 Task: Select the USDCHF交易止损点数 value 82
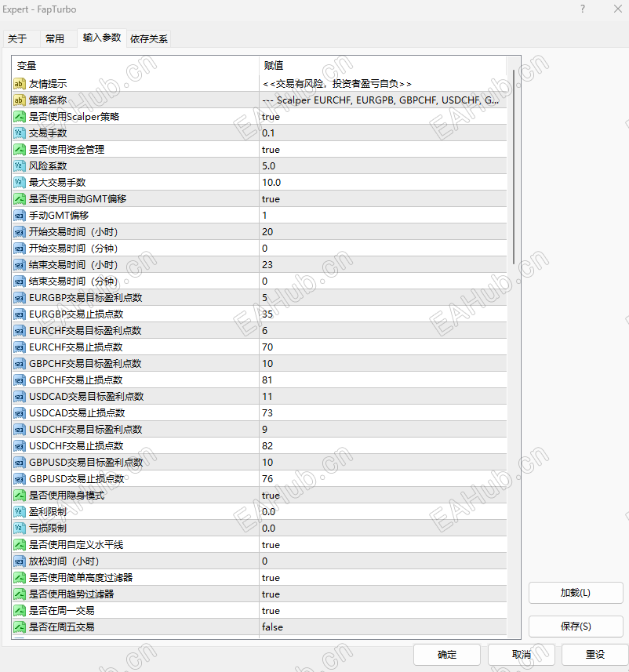[267, 446]
